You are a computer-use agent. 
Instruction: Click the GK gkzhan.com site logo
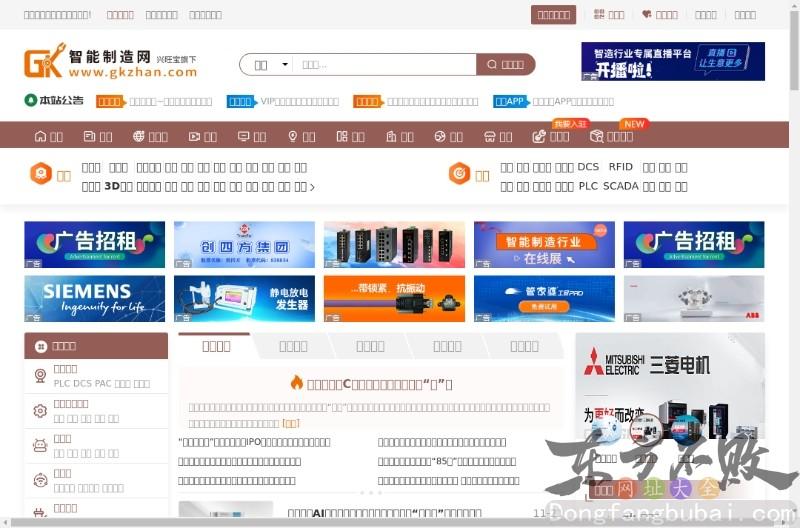click(110, 61)
